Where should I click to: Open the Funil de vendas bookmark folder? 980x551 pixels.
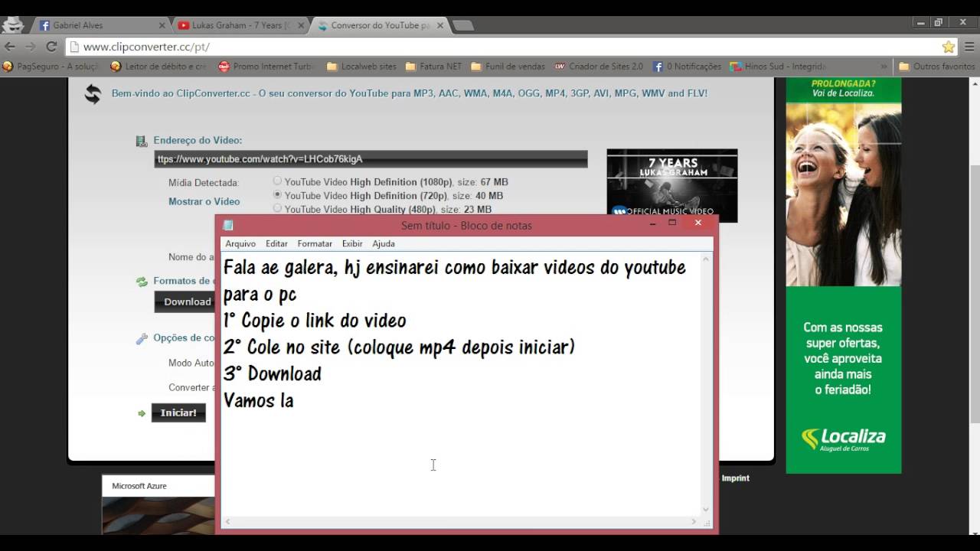[x=508, y=67]
